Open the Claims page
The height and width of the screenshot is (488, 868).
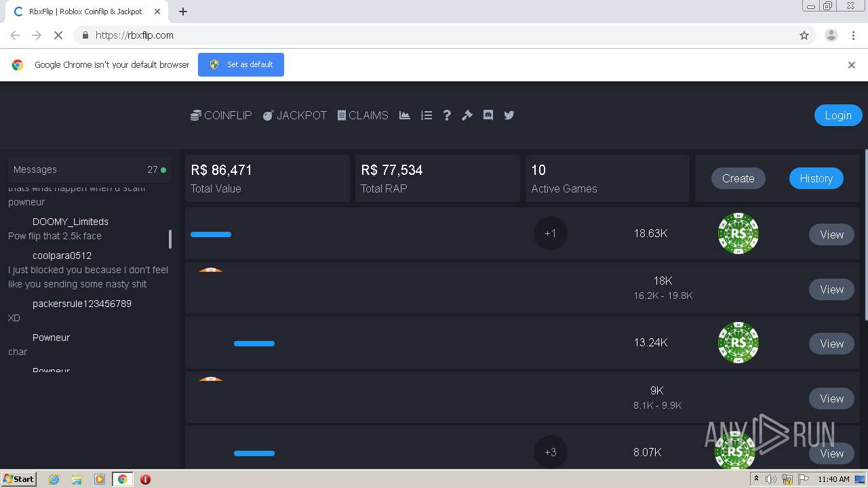click(363, 115)
